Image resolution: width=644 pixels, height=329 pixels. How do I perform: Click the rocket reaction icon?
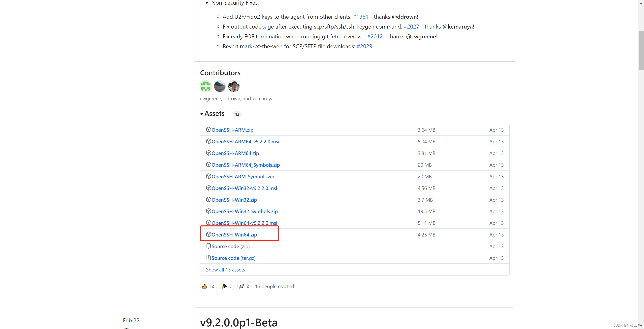pos(242,286)
